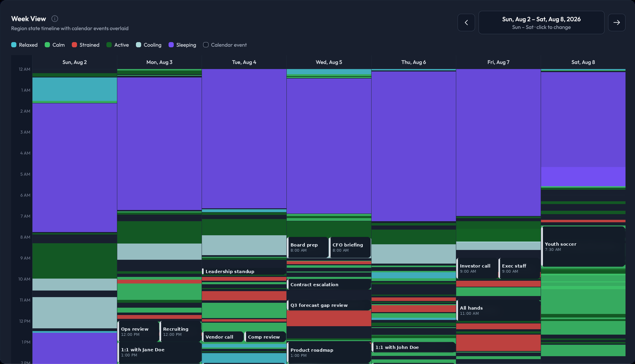Click the Strained legend color swatch

coord(74,45)
